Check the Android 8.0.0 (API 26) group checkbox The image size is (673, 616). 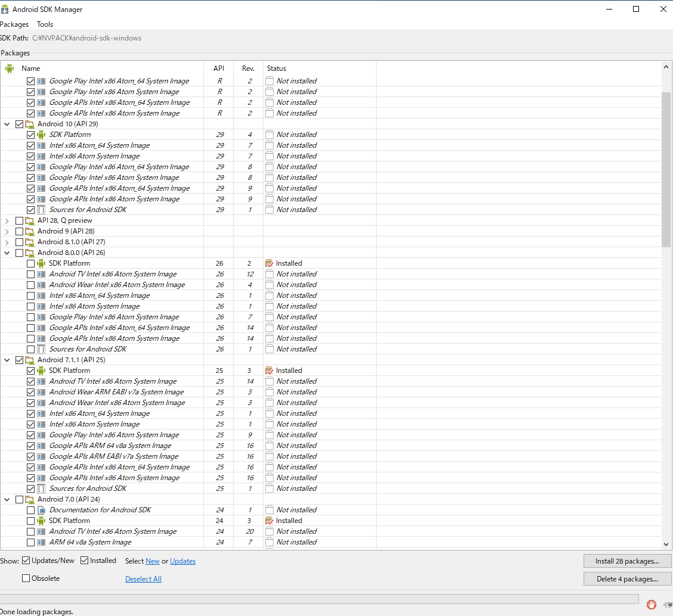pyautogui.click(x=19, y=253)
